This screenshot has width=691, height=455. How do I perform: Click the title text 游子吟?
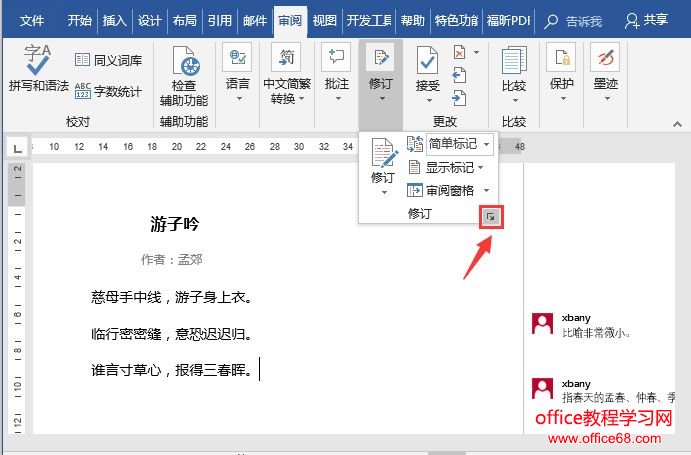pyautogui.click(x=175, y=224)
